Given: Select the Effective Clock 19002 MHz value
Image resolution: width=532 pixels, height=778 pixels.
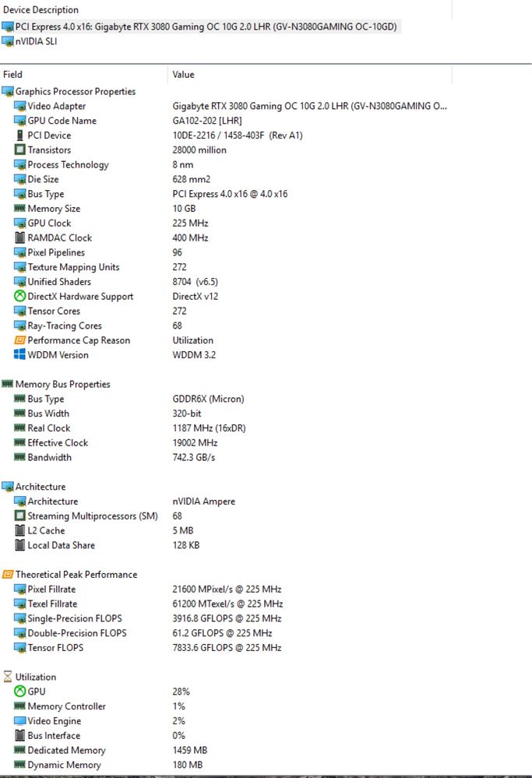Looking at the screenshot, I should click(195, 442).
